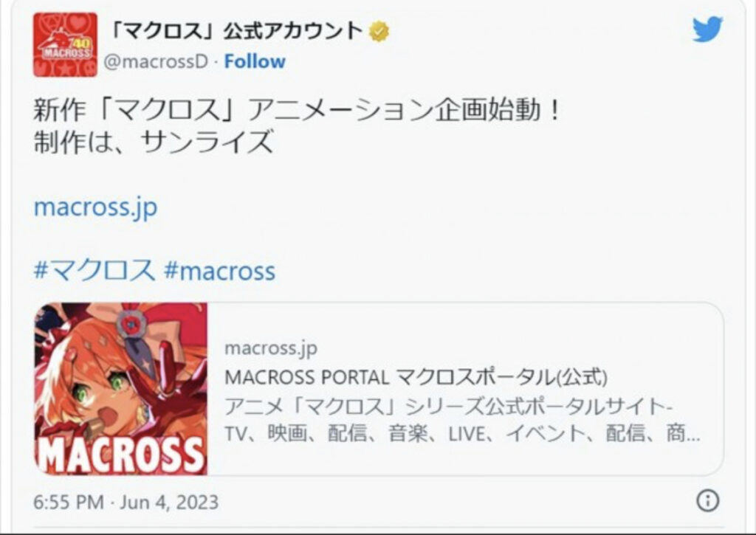Screen dimensions: 756x535
Task: Follow the macrossD account
Action: point(255,62)
